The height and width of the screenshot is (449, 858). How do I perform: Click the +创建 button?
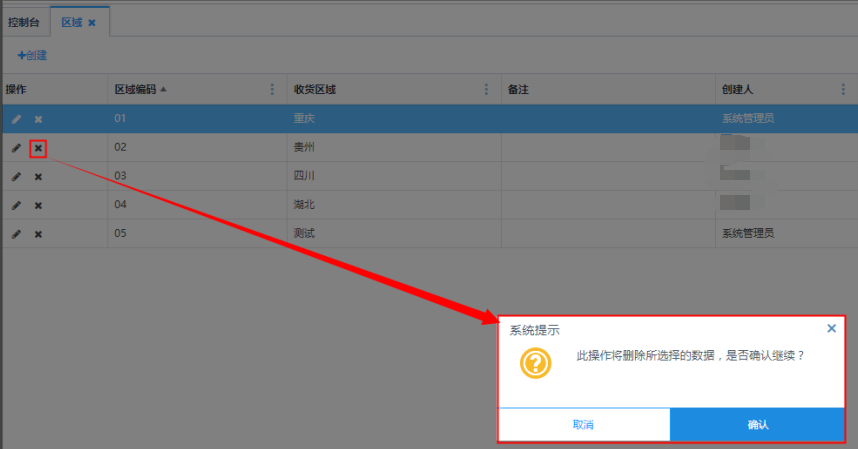point(32,55)
